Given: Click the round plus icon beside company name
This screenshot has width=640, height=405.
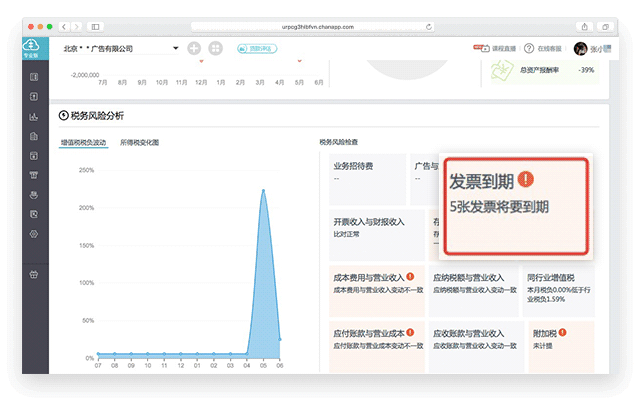Looking at the screenshot, I should click(193, 48).
